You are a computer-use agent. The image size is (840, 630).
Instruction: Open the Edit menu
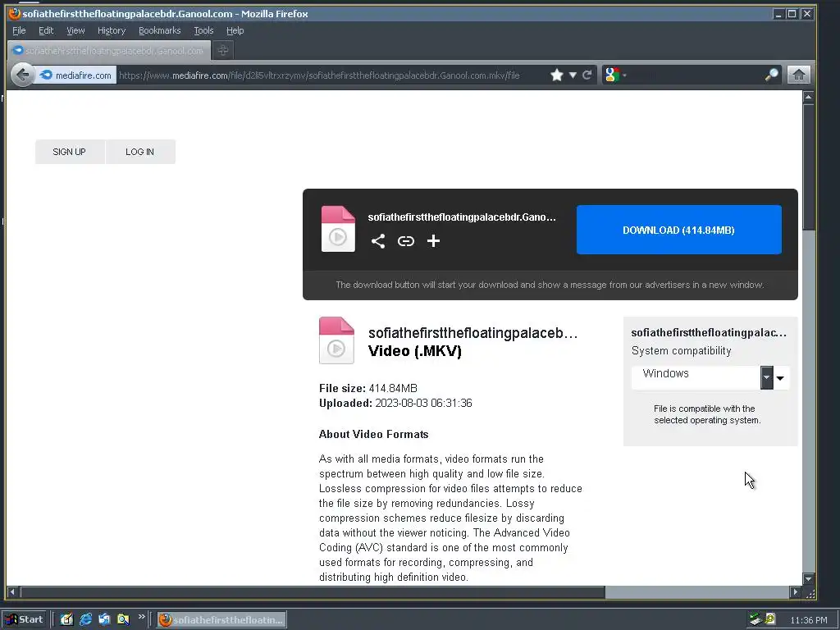click(46, 30)
